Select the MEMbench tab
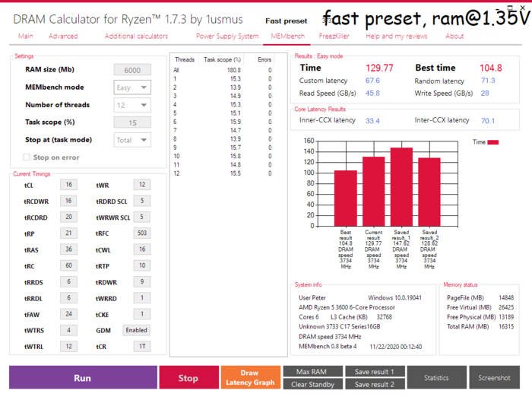The width and height of the screenshot is (532, 400). coord(288,36)
